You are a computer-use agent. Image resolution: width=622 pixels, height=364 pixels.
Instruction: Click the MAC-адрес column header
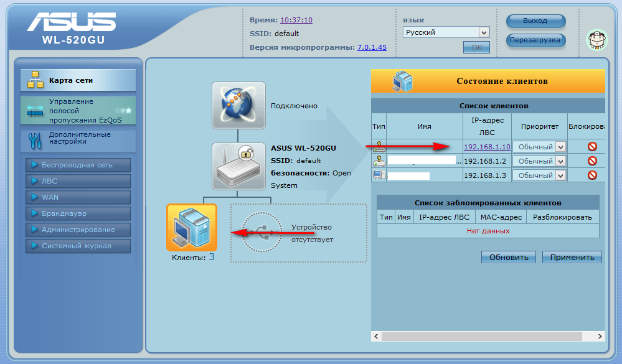[501, 217]
